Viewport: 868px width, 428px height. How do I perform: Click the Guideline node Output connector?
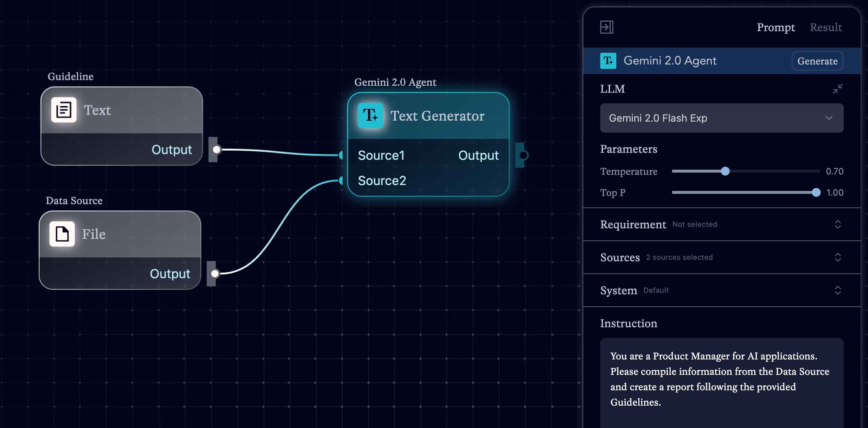click(216, 149)
